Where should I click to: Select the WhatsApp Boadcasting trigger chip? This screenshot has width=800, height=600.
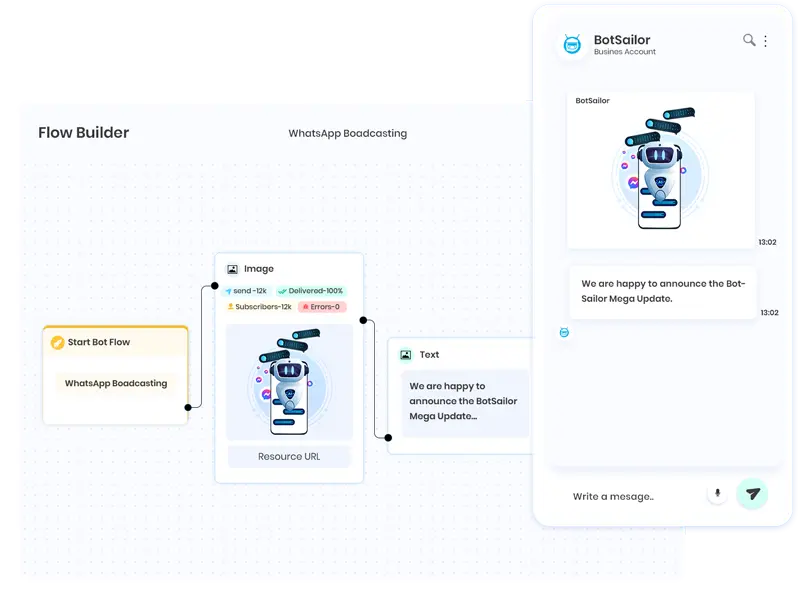pyautogui.click(x=116, y=383)
